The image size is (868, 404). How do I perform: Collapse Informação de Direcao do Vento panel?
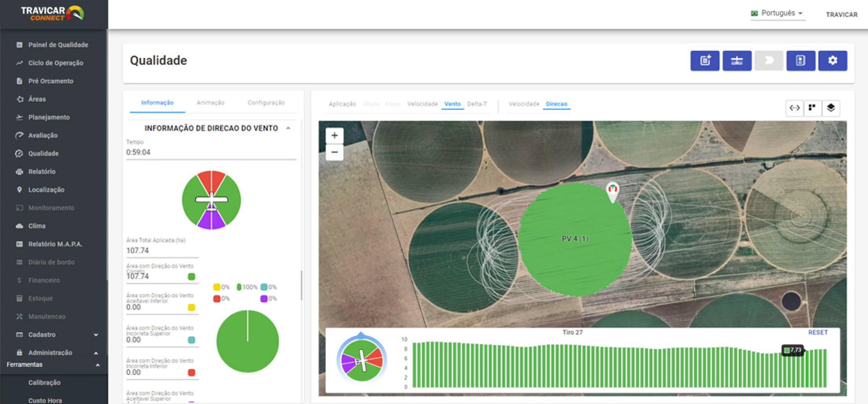(288, 128)
